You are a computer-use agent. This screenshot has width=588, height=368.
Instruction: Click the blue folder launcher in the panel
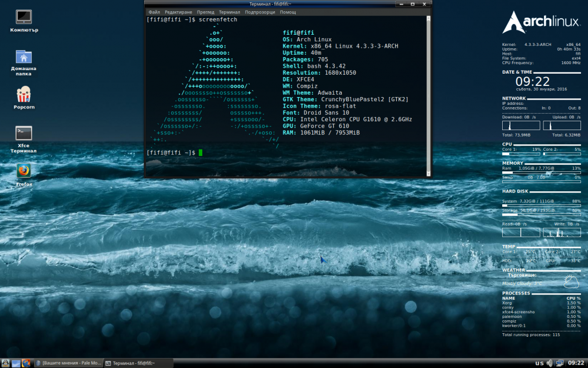pyautogui.click(x=16, y=363)
